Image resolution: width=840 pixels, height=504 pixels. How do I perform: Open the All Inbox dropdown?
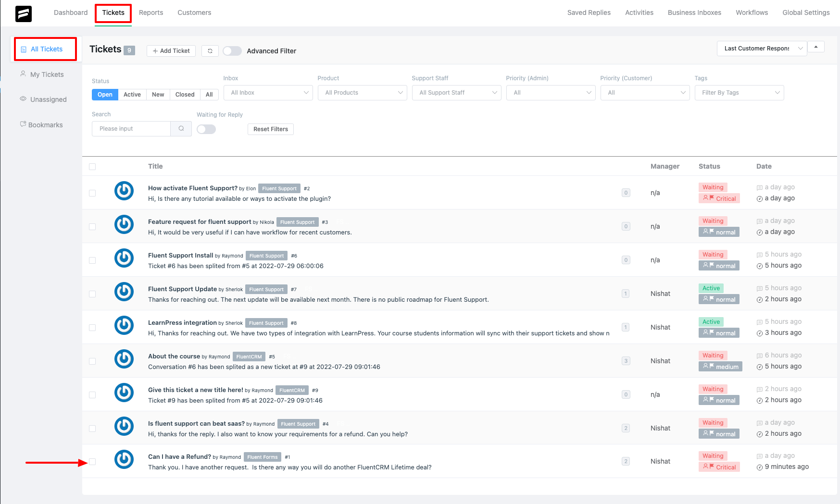pyautogui.click(x=268, y=93)
